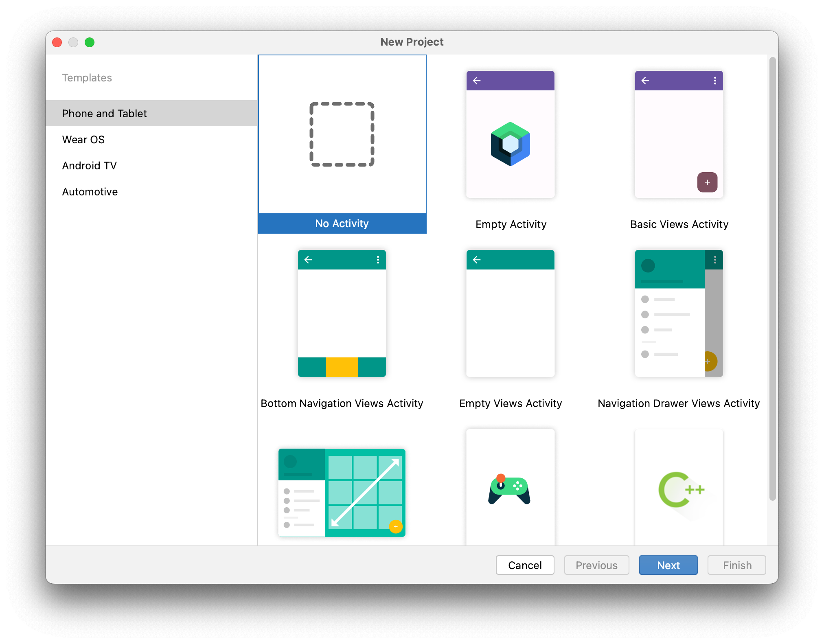
Task: Click the Automotive template category
Action: pos(89,191)
